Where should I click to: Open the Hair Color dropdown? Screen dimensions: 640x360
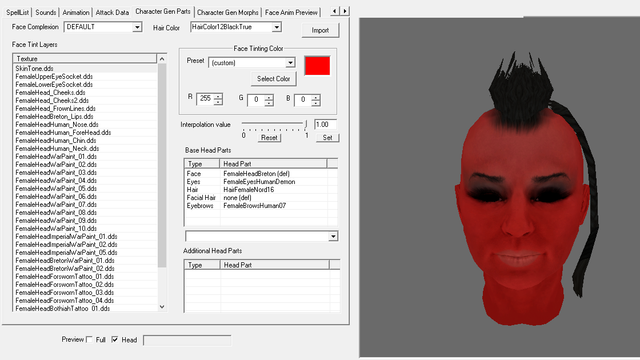coord(277,27)
